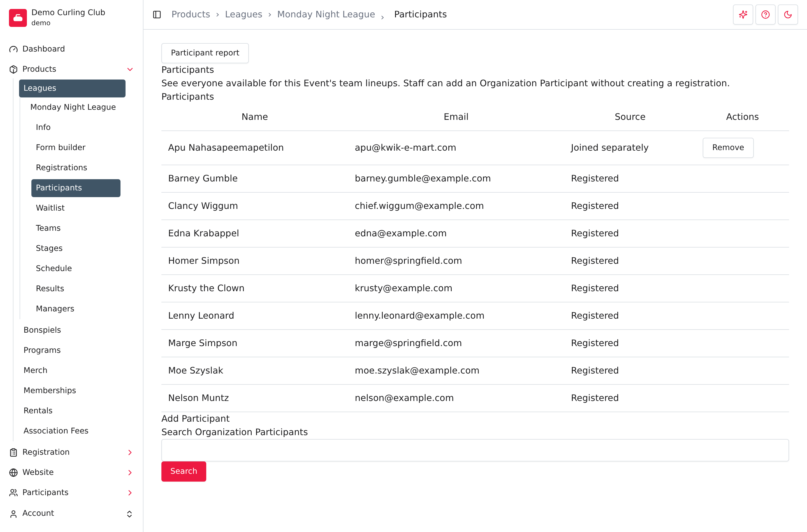Screen dimensions: 807x532
Task: Click the Account person icon
Action: click(x=13, y=514)
